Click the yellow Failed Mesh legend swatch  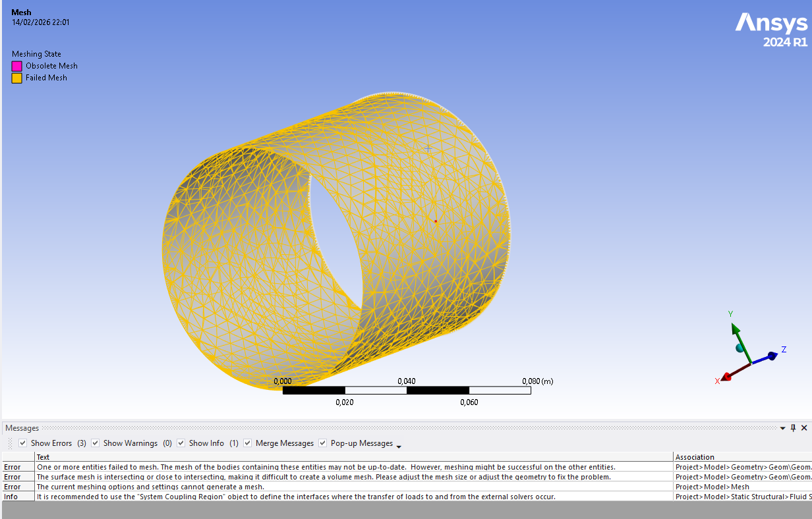(x=16, y=78)
